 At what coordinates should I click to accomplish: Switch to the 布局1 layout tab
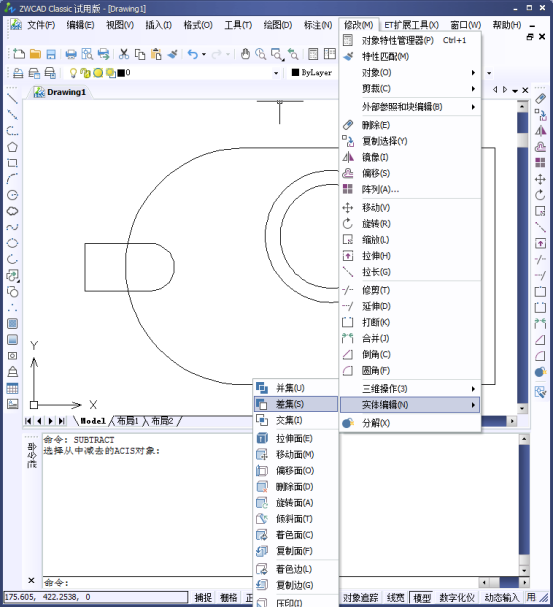[x=128, y=421]
